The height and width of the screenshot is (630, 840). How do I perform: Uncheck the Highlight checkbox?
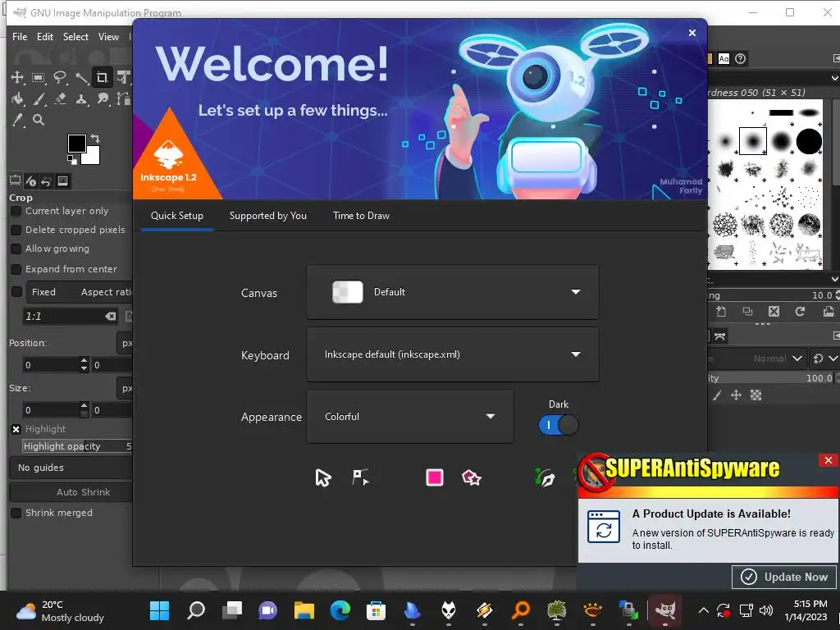(x=16, y=429)
